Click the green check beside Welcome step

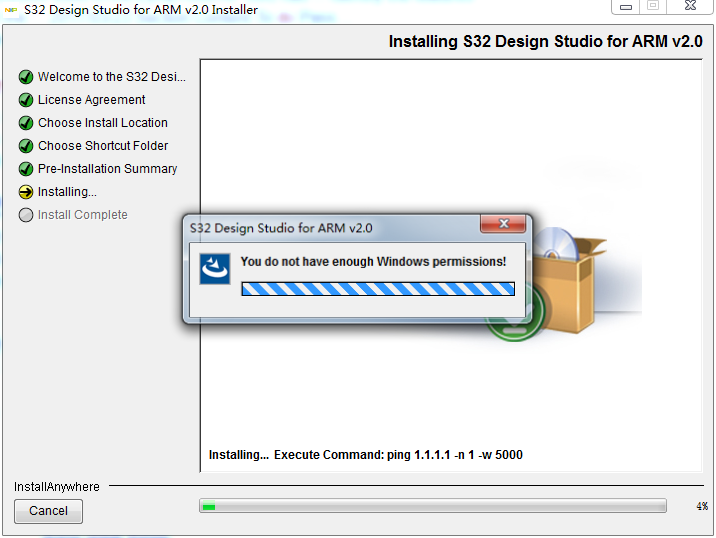(26, 77)
